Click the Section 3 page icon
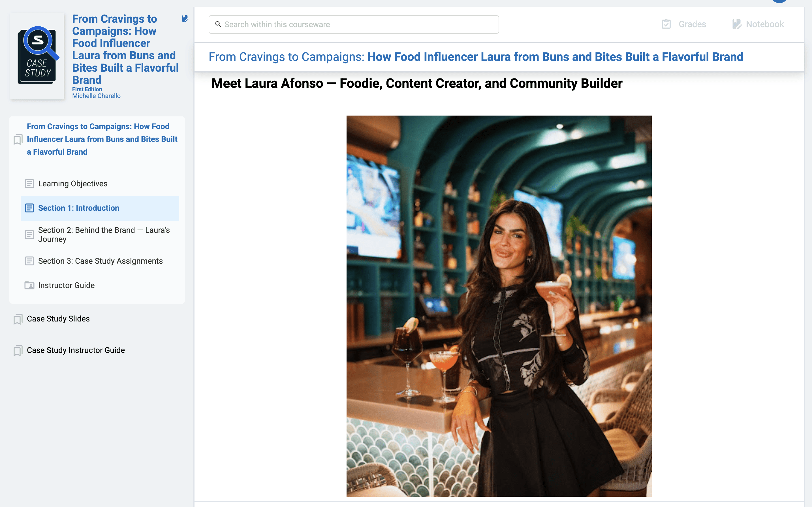Image resolution: width=812 pixels, height=507 pixels. pyautogui.click(x=29, y=261)
